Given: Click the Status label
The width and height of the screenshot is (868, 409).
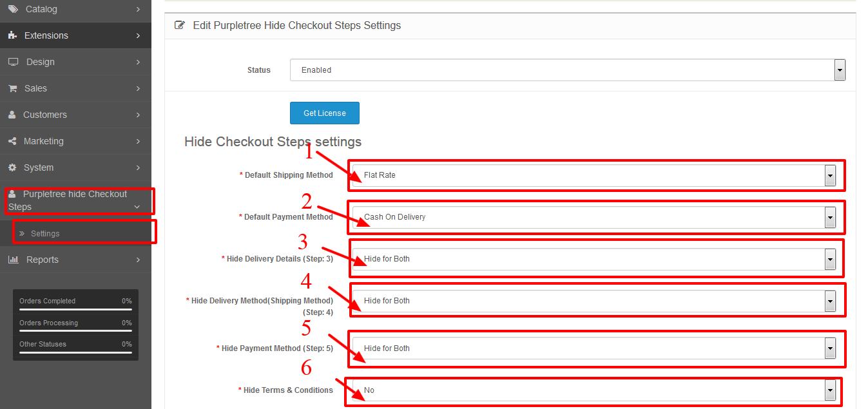Looking at the screenshot, I should [x=259, y=70].
